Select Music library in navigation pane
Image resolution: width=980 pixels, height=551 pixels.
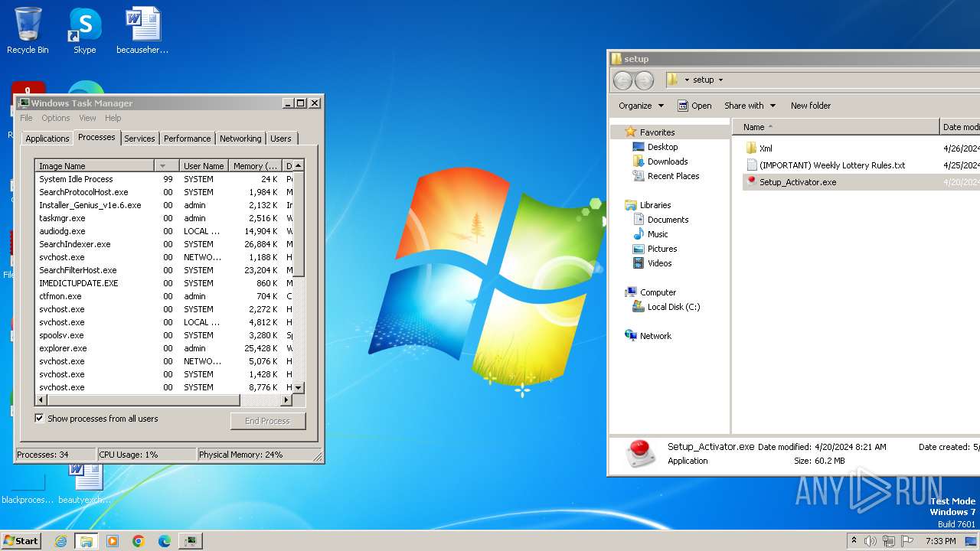(x=658, y=234)
